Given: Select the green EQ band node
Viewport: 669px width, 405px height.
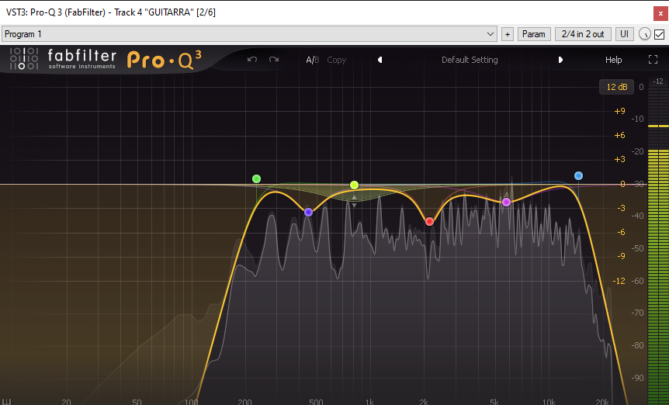Looking at the screenshot, I should point(257,179).
